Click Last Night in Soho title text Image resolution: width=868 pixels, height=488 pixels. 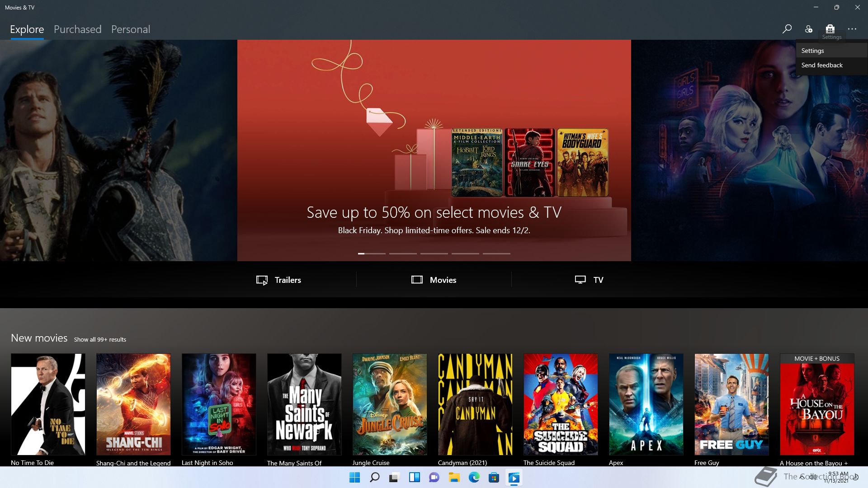[x=207, y=463]
